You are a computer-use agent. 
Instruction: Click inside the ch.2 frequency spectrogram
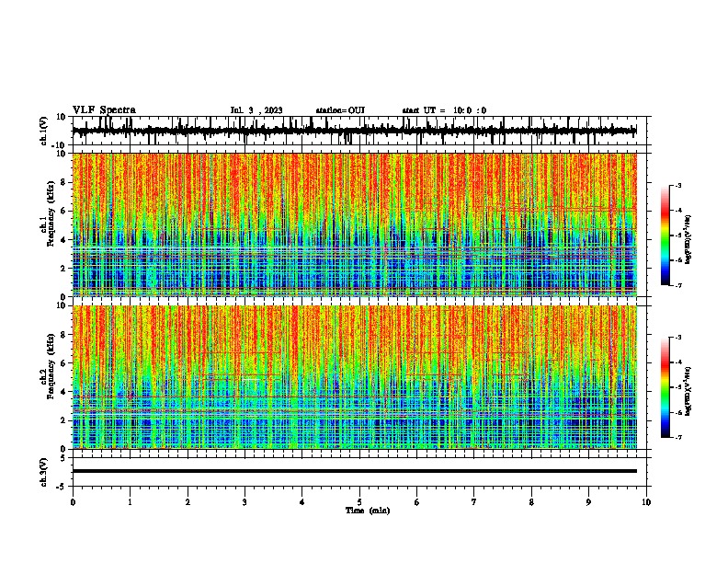[354, 377]
